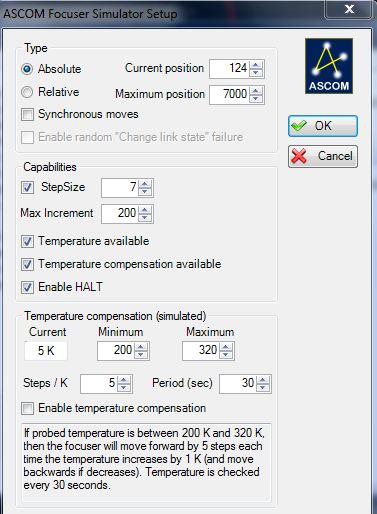
Task: Select the Relative radio button
Action: [27, 92]
